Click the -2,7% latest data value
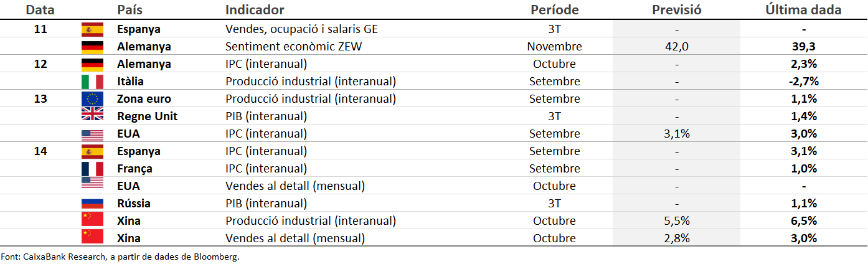868x269 pixels. [x=803, y=82]
